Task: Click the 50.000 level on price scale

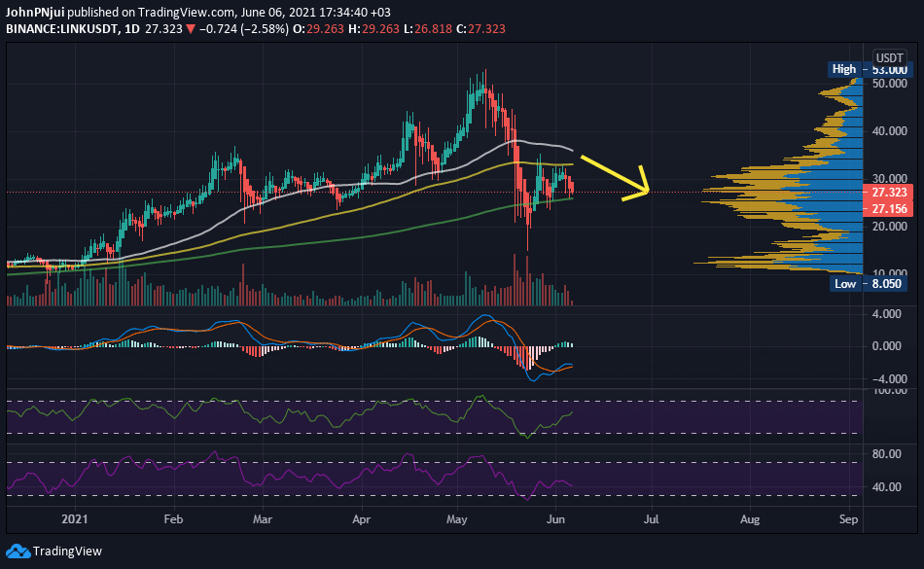Action: (x=890, y=84)
